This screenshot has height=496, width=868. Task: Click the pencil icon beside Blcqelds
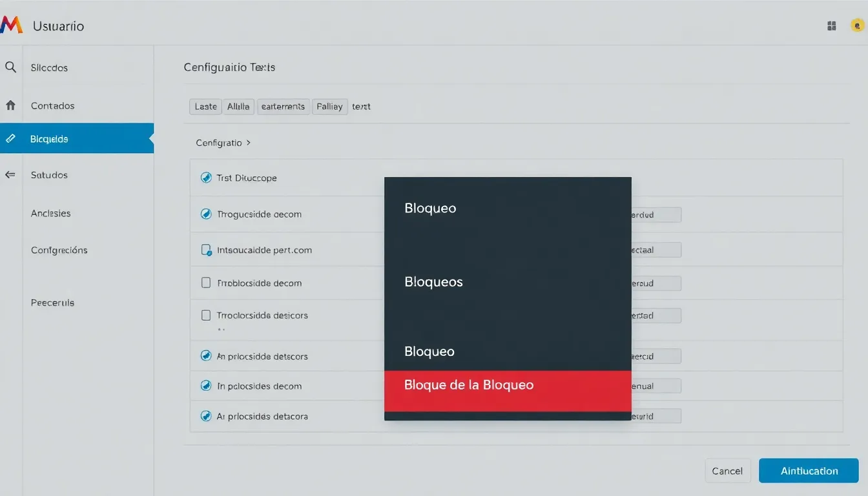(x=10, y=138)
